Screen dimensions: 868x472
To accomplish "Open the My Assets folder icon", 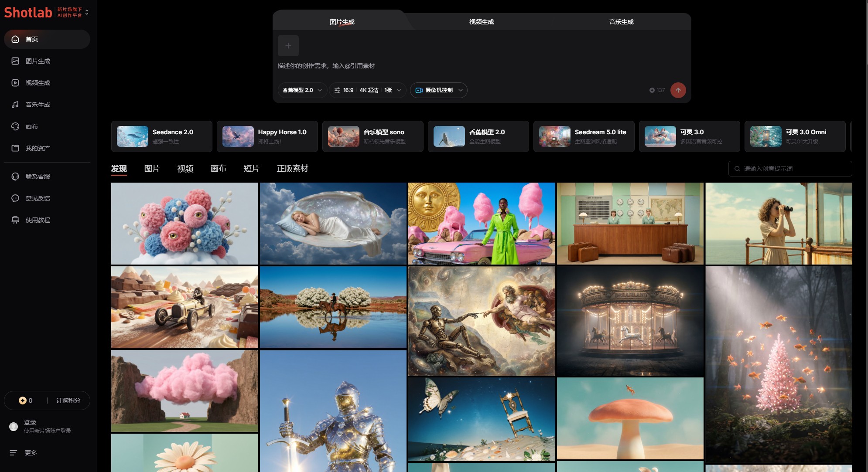I will 15,148.
